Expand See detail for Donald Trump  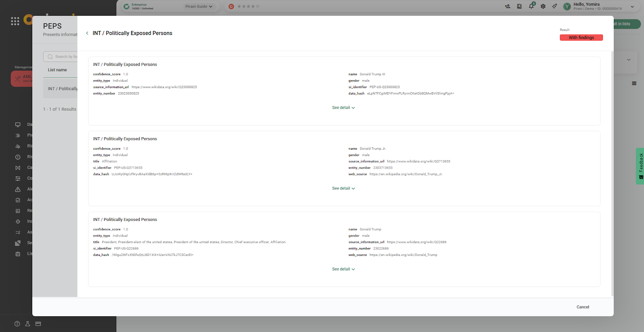(x=343, y=269)
